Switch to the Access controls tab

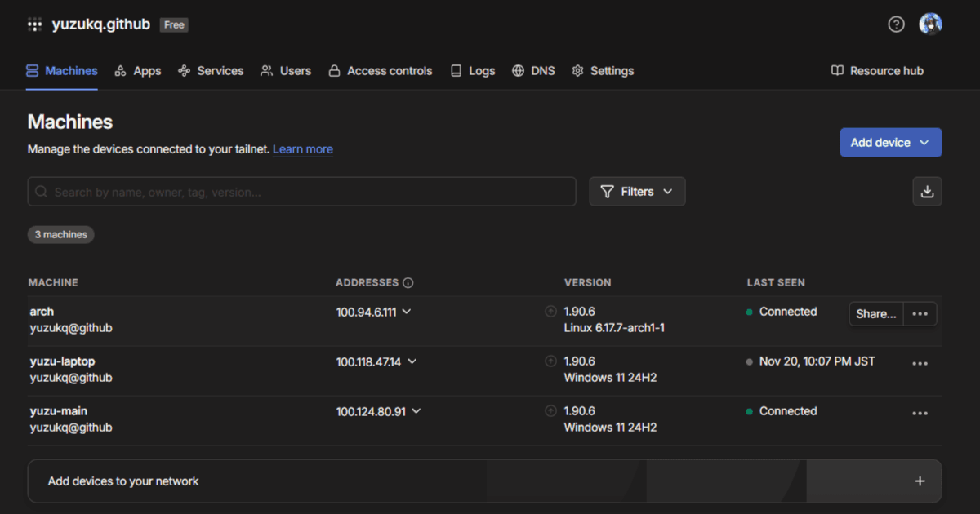point(380,71)
